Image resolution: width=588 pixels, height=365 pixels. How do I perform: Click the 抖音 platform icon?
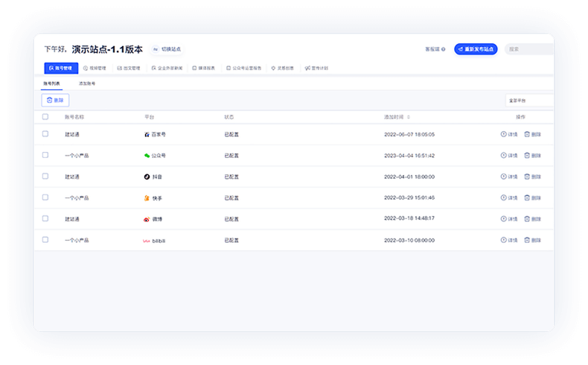(x=147, y=177)
